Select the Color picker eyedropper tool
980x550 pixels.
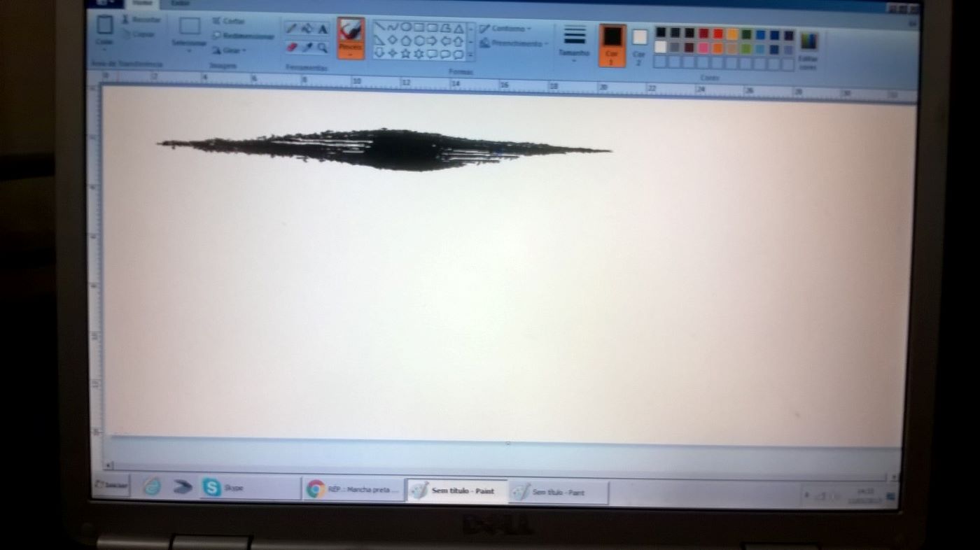[x=307, y=47]
